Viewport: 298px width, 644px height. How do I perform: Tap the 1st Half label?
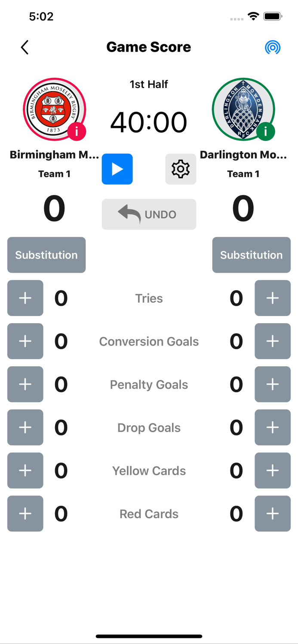tap(149, 84)
